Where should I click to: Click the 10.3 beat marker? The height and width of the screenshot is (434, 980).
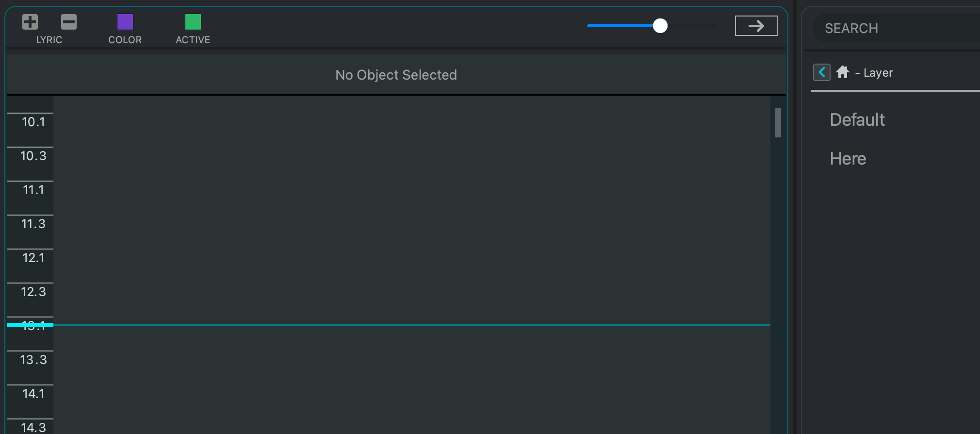(x=33, y=156)
